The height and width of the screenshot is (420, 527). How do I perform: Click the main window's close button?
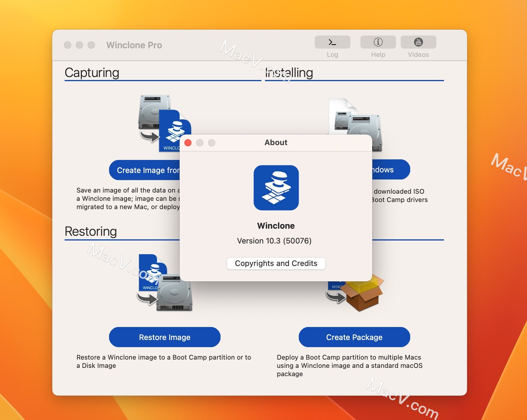pos(68,45)
